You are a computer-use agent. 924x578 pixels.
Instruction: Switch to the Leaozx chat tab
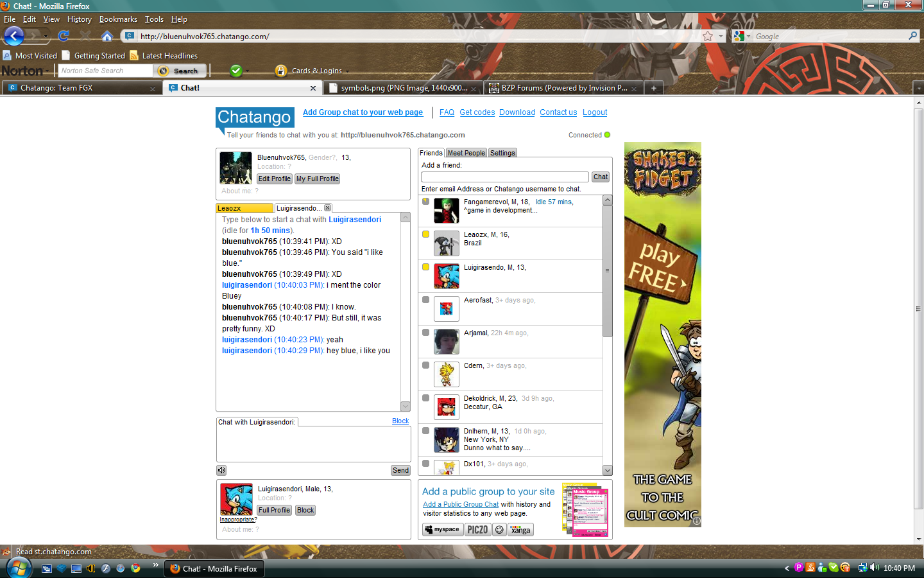(244, 208)
